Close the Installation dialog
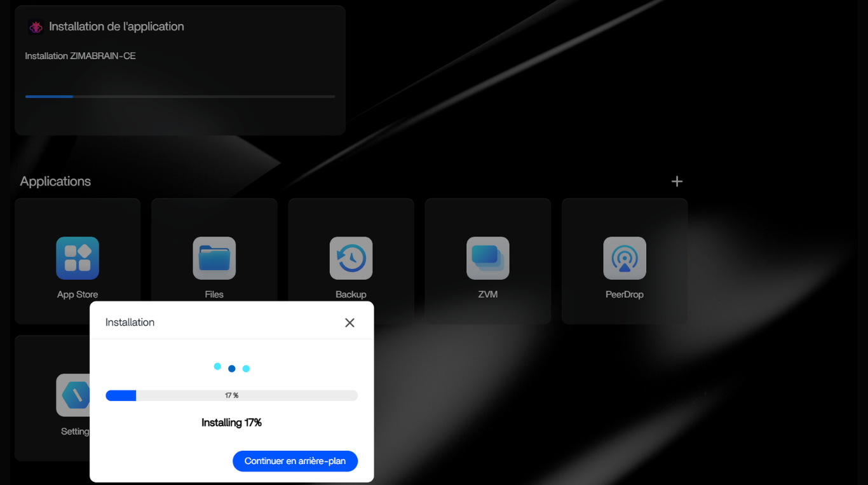 point(349,323)
